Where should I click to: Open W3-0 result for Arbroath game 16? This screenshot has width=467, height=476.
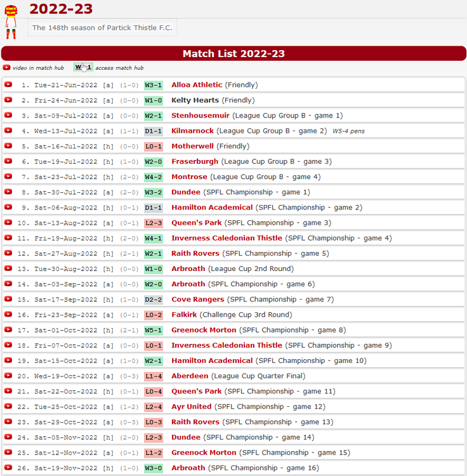pos(154,468)
